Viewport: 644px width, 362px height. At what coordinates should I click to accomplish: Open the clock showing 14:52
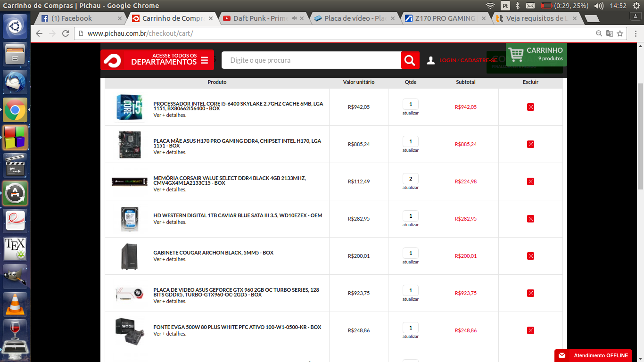coord(618,6)
